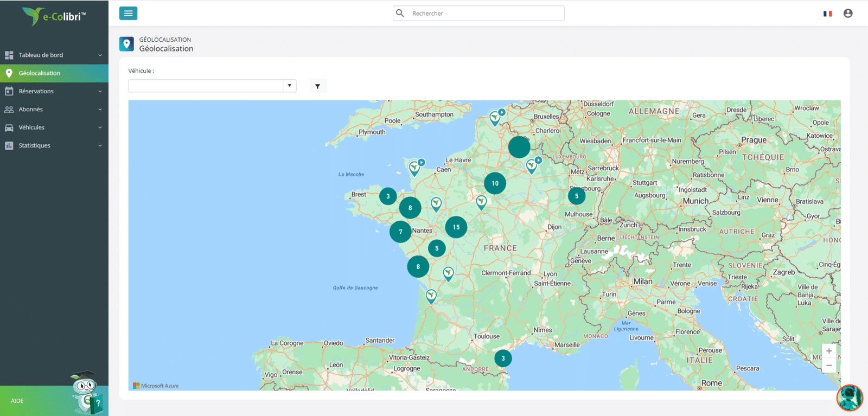Open the Véhicules menu item

point(54,127)
